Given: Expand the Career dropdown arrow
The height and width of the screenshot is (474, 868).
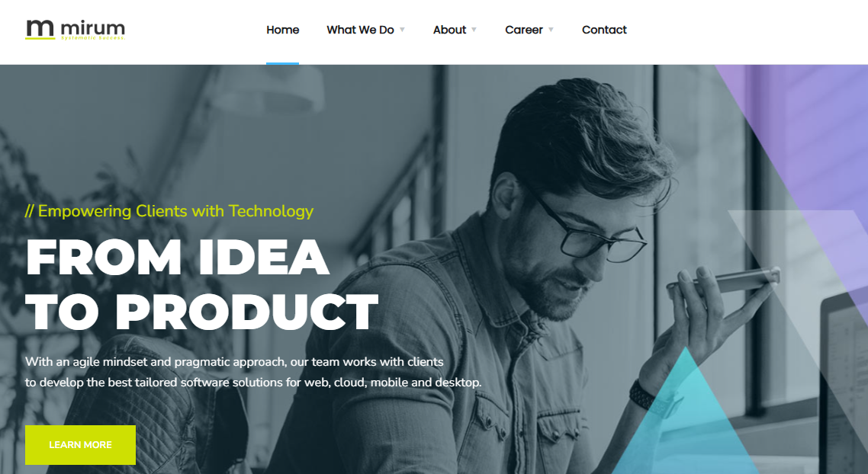Looking at the screenshot, I should point(551,30).
